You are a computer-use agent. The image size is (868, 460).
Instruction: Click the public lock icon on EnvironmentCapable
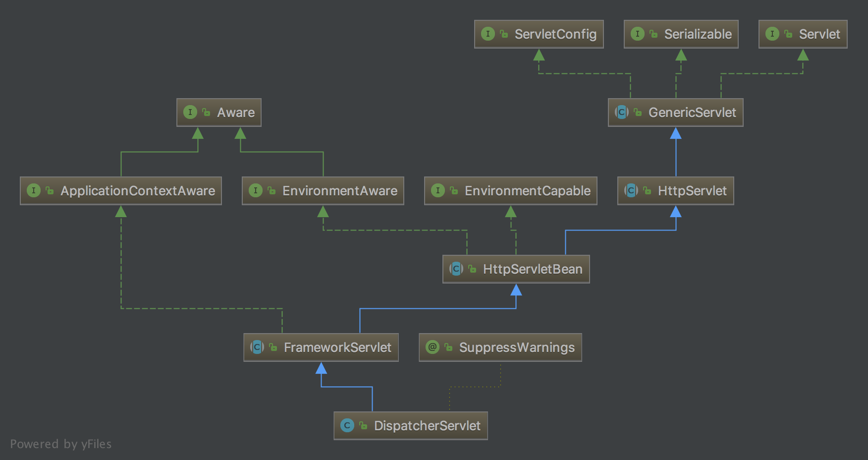click(x=454, y=190)
